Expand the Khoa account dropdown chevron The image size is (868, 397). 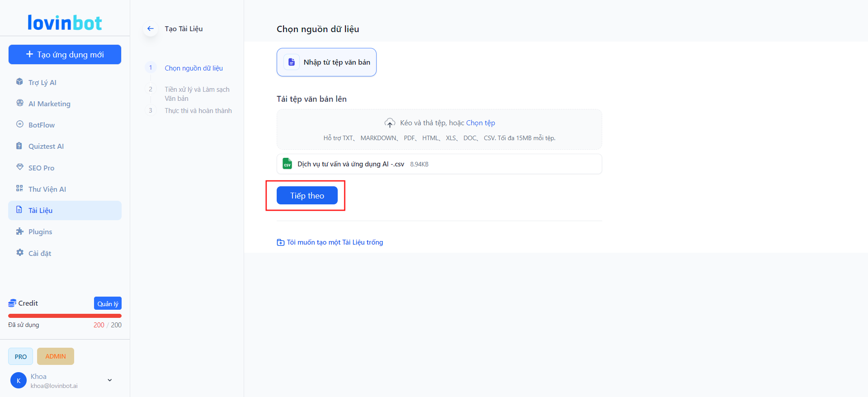click(109, 380)
